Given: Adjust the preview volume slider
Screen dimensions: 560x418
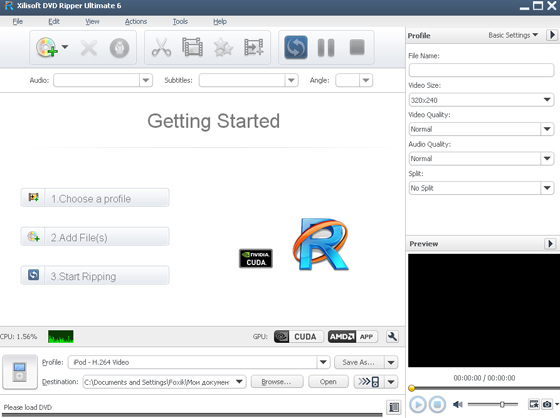Looking at the screenshot, I should (x=493, y=404).
